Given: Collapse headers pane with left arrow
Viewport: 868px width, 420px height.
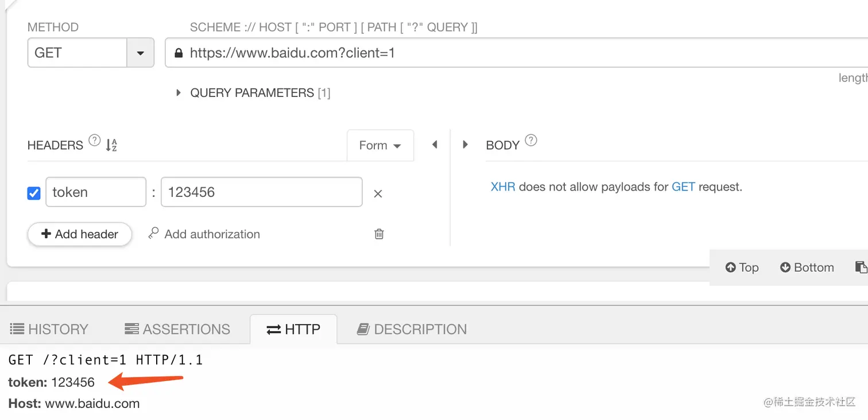Looking at the screenshot, I should pos(435,145).
